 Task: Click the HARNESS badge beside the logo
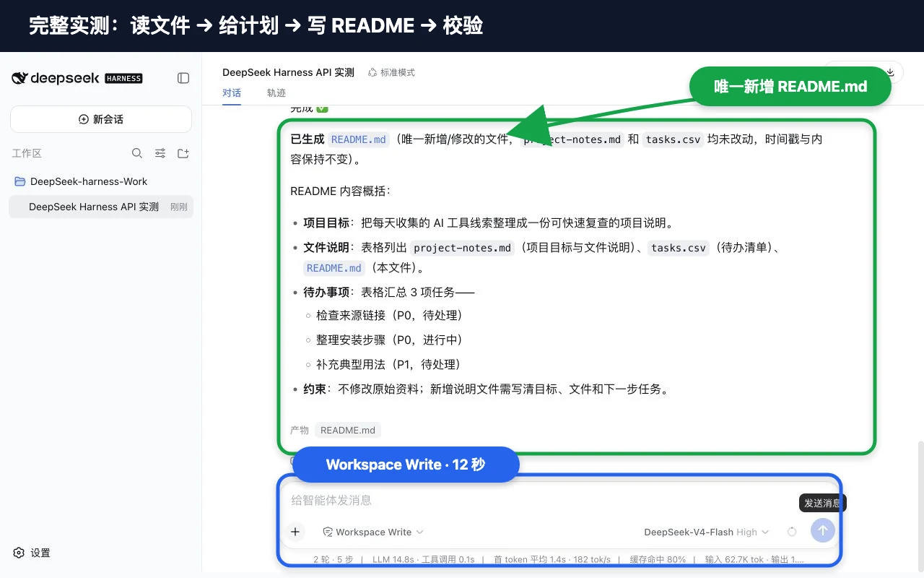coord(123,78)
